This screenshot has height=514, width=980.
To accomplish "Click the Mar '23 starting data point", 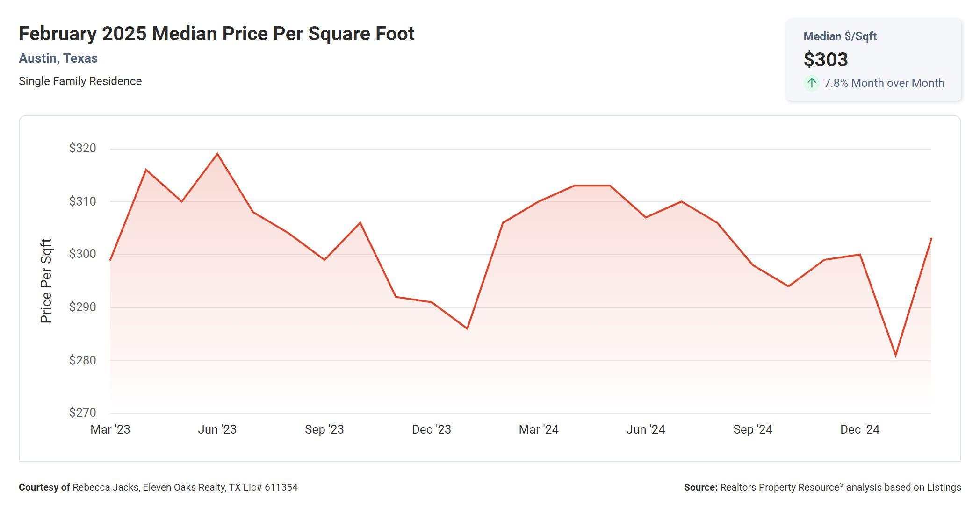I will pos(110,260).
